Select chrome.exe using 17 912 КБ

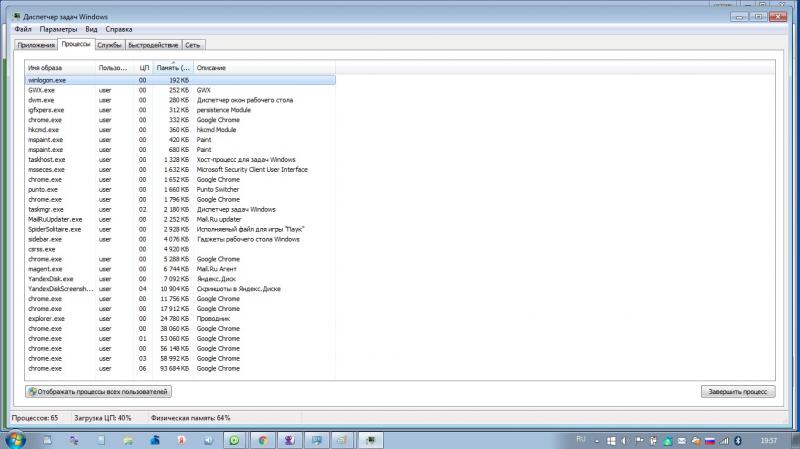180,309
